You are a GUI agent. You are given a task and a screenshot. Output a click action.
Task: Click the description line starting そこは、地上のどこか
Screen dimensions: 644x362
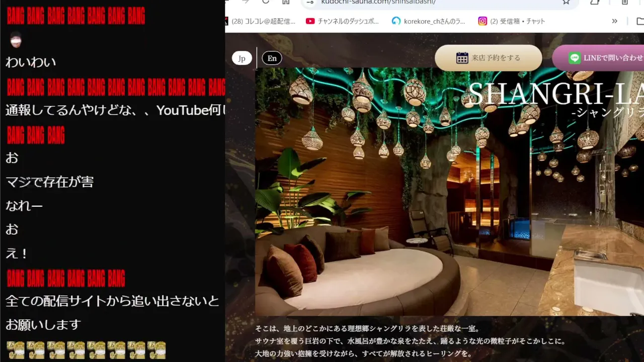[x=367, y=329]
